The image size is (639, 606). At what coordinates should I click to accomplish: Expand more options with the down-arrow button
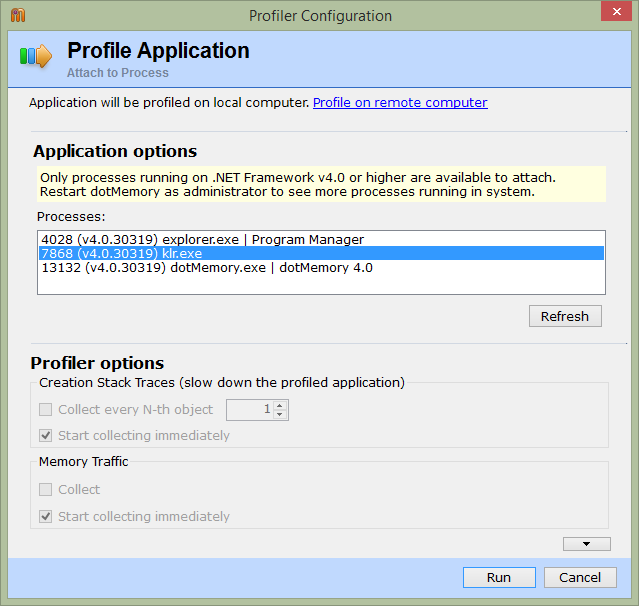pos(586,544)
